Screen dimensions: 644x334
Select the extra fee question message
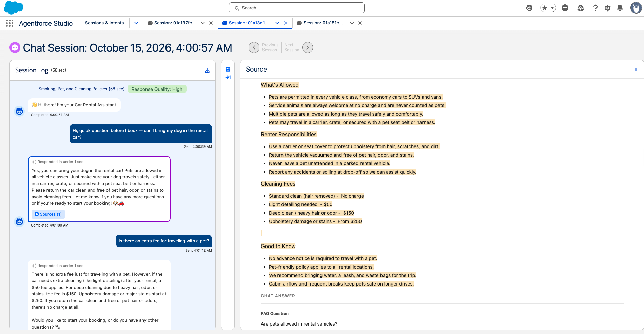pos(164,241)
